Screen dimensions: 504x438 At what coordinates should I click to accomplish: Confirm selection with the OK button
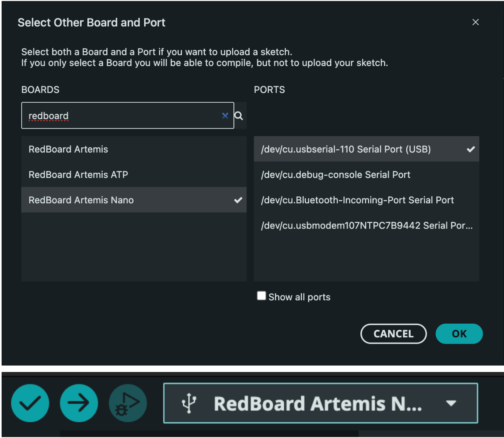click(459, 334)
